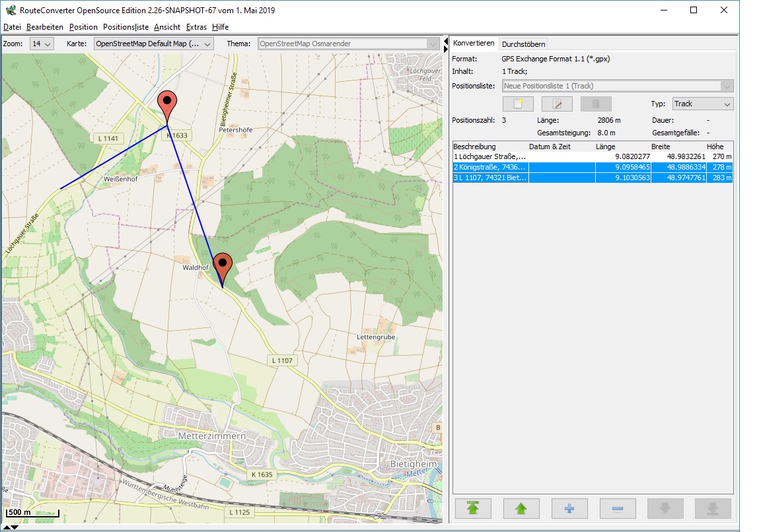Open the Zoom level dropdown
The image size is (761, 532).
pyautogui.click(x=42, y=44)
